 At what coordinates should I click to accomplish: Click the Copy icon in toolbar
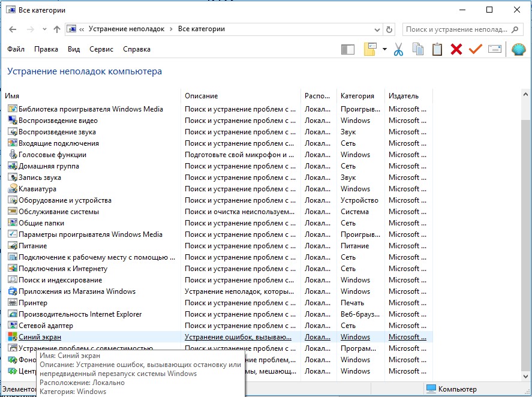(417, 49)
